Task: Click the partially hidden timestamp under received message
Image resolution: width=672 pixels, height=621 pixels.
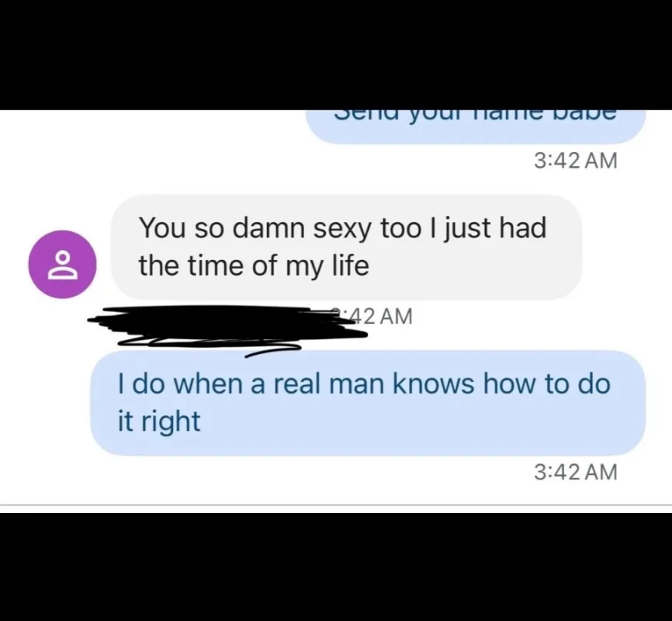Action: [x=379, y=317]
